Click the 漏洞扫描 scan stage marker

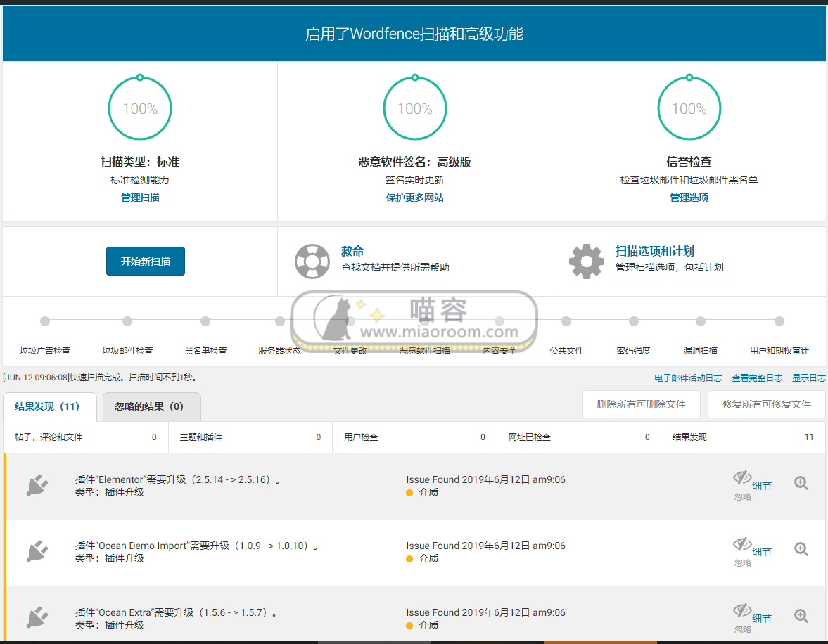[x=701, y=321]
